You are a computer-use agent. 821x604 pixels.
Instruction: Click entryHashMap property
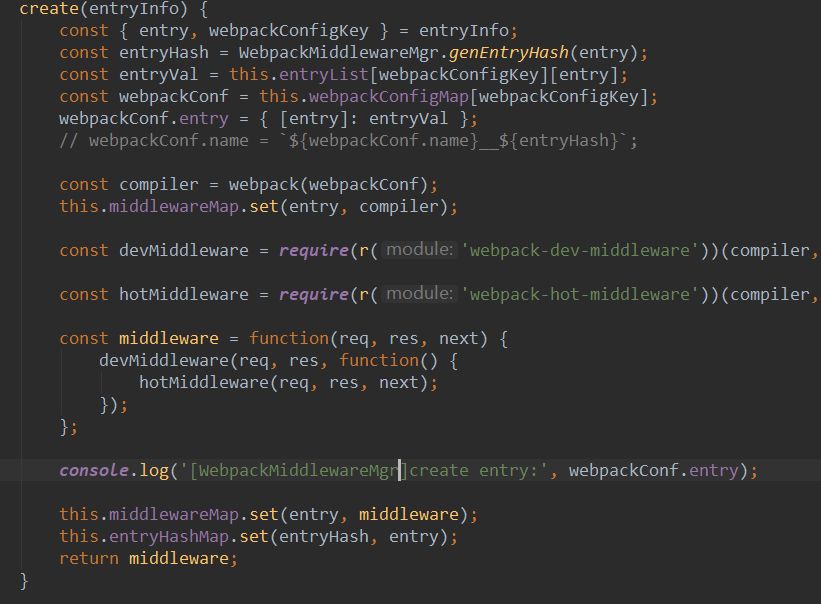(169, 536)
